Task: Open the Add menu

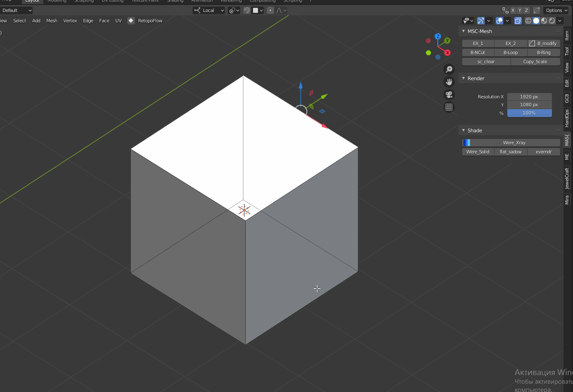Action: point(36,21)
